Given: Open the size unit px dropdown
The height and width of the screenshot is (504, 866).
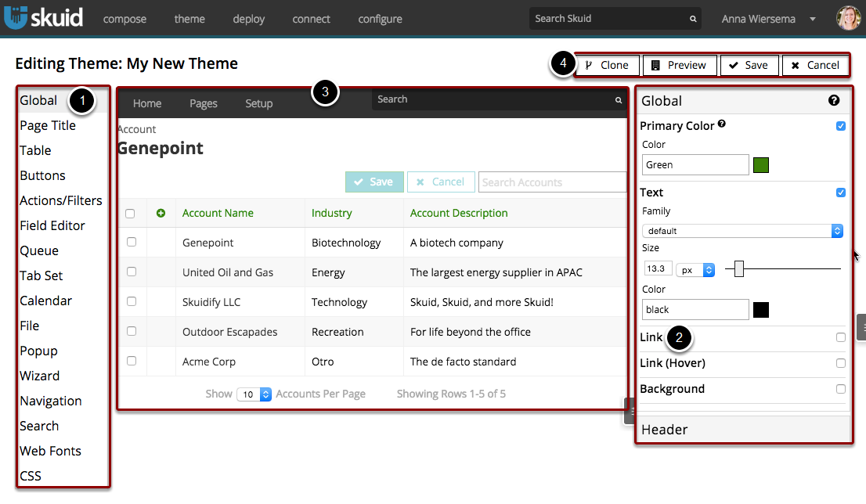Looking at the screenshot, I should (696, 269).
